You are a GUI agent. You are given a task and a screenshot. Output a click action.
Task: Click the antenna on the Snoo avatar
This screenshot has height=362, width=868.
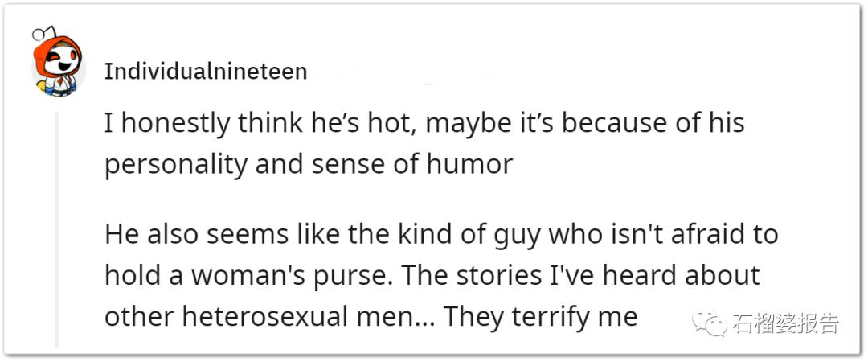pyautogui.click(x=44, y=34)
